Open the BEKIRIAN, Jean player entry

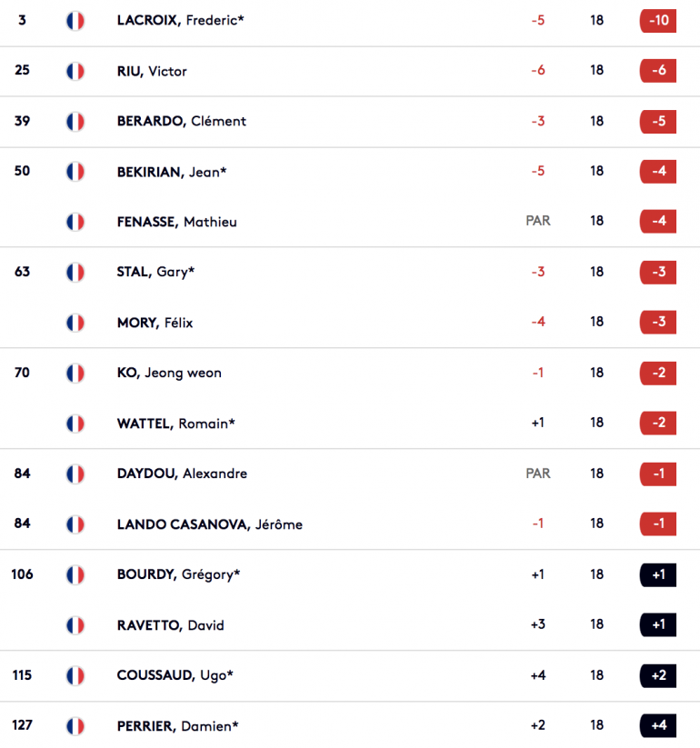172,172
